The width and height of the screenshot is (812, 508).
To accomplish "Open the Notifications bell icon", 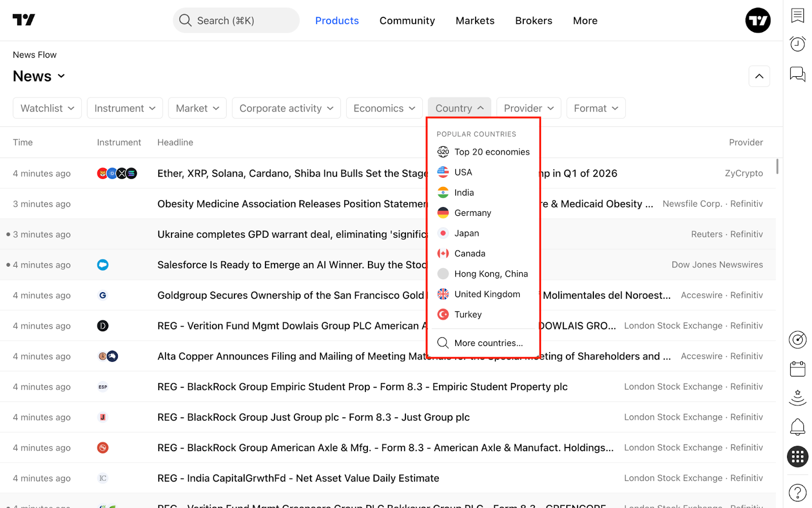I will click(798, 427).
